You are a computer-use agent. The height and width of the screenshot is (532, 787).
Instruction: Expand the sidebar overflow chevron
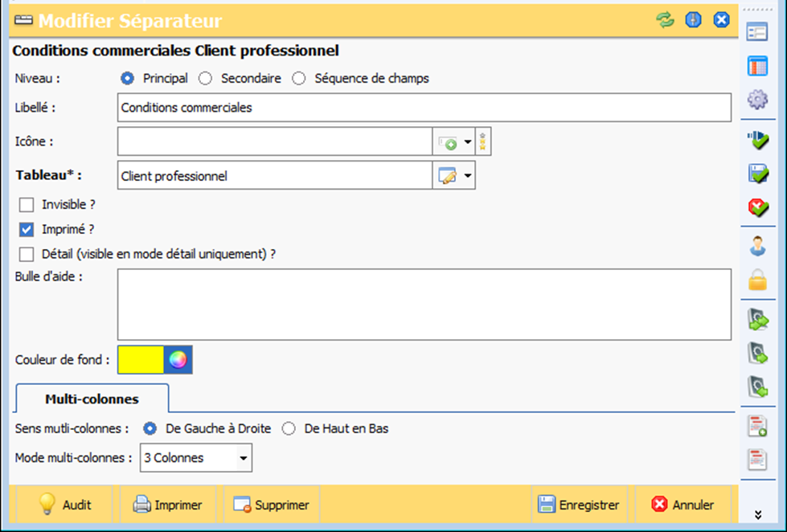[757, 514]
